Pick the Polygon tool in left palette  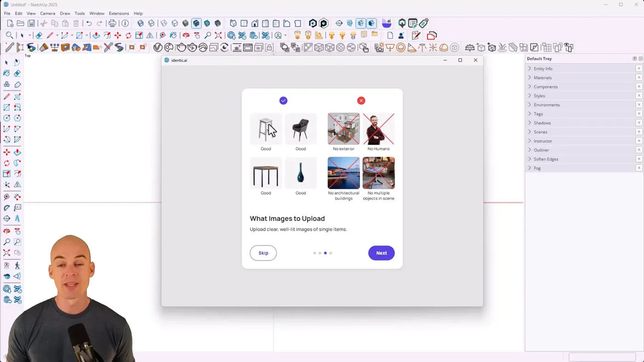(17, 118)
